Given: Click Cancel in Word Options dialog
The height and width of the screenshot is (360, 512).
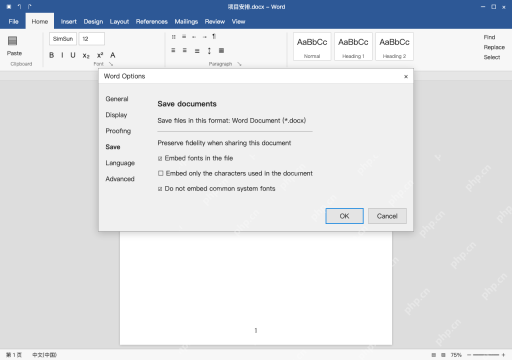Looking at the screenshot, I should (387, 216).
